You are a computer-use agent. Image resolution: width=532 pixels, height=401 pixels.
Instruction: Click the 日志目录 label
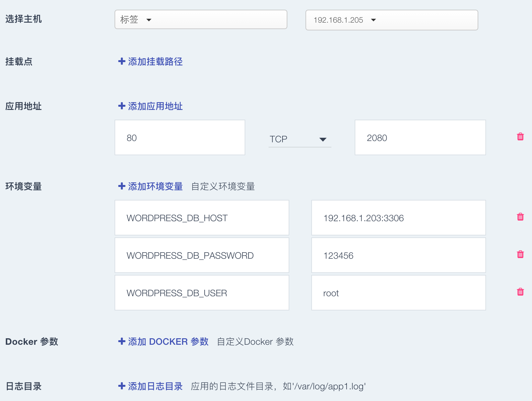[x=23, y=386]
